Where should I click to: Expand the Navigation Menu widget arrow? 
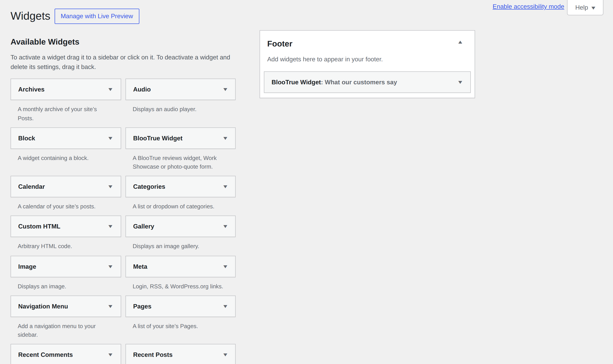click(x=110, y=306)
